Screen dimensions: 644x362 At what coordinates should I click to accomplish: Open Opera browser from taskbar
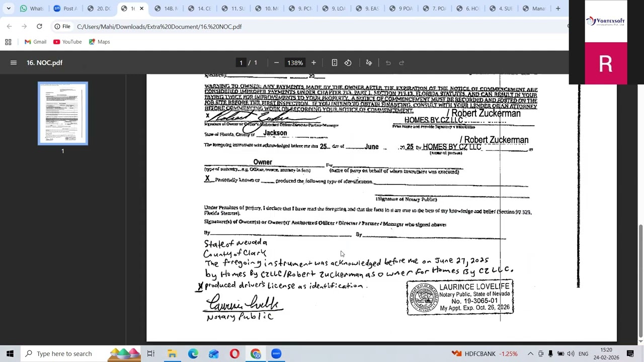pyautogui.click(x=234, y=353)
